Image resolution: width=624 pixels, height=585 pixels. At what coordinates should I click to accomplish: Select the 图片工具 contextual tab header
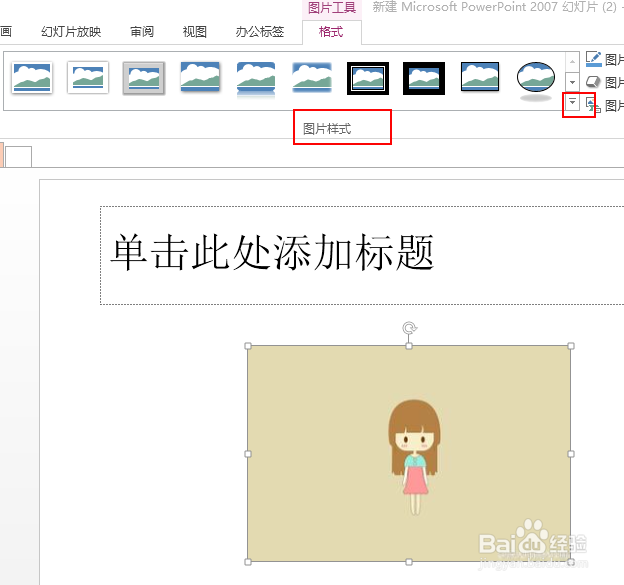point(332,8)
